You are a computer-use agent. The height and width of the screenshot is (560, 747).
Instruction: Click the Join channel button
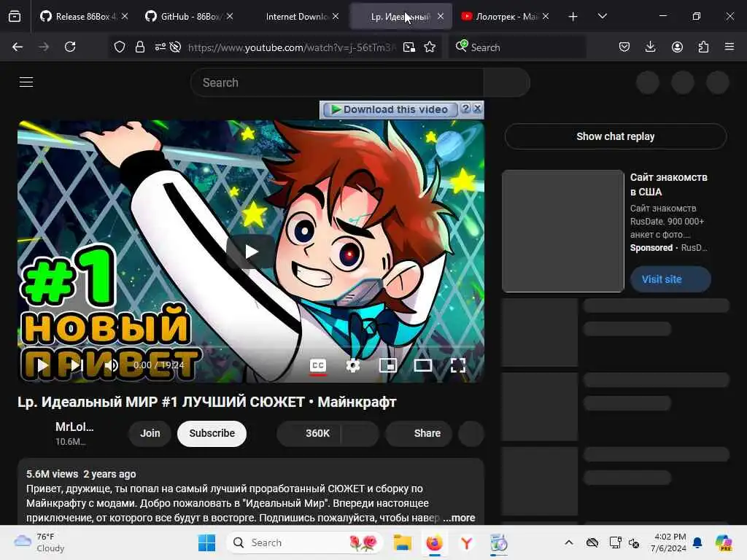[x=150, y=433]
